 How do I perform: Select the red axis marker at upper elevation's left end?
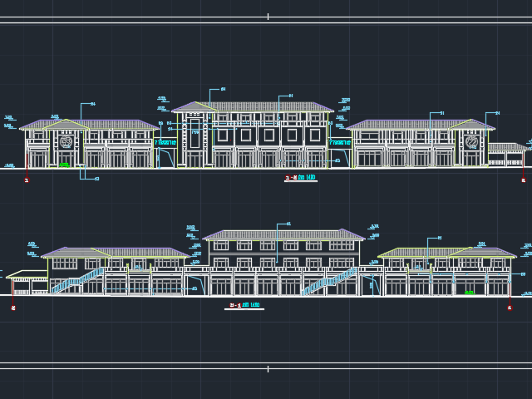[x=27, y=180]
